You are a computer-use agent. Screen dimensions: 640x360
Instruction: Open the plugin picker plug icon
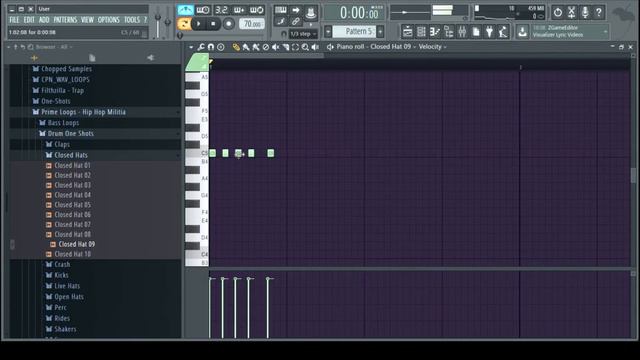tap(489, 31)
